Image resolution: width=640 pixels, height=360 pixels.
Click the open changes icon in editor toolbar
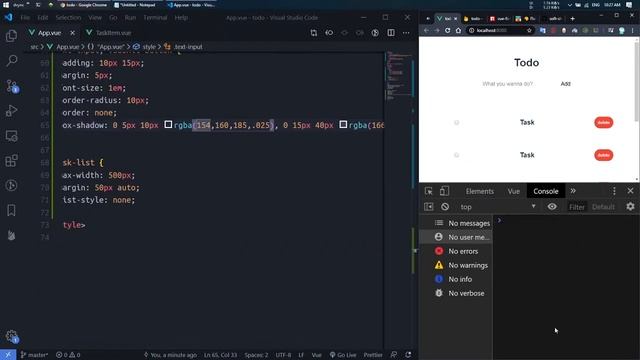click(x=313, y=33)
